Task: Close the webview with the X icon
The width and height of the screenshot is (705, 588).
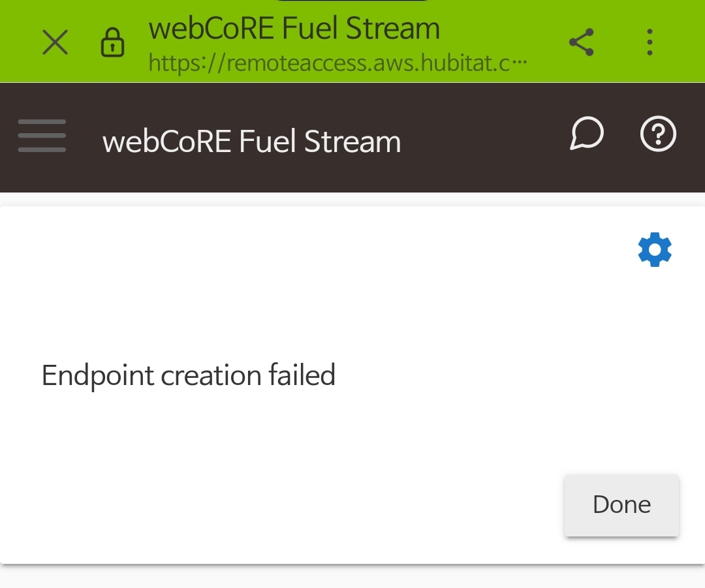Action: [x=55, y=42]
